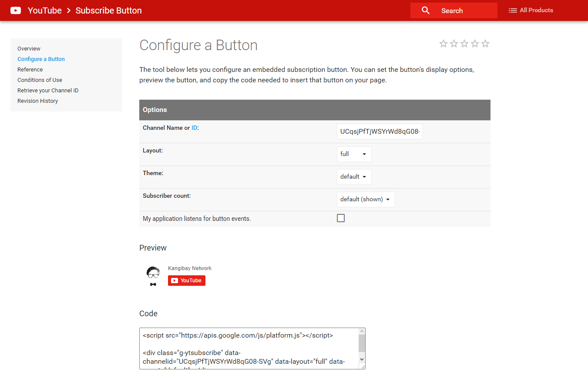Click the Subscribe Button breadcrumb link
Image resolution: width=588 pixels, height=379 pixels.
(x=109, y=10)
